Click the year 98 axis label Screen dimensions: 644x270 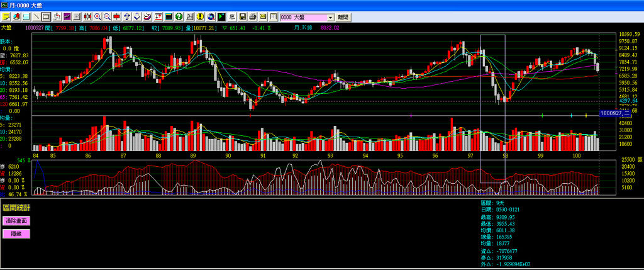[x=506, y=155]
